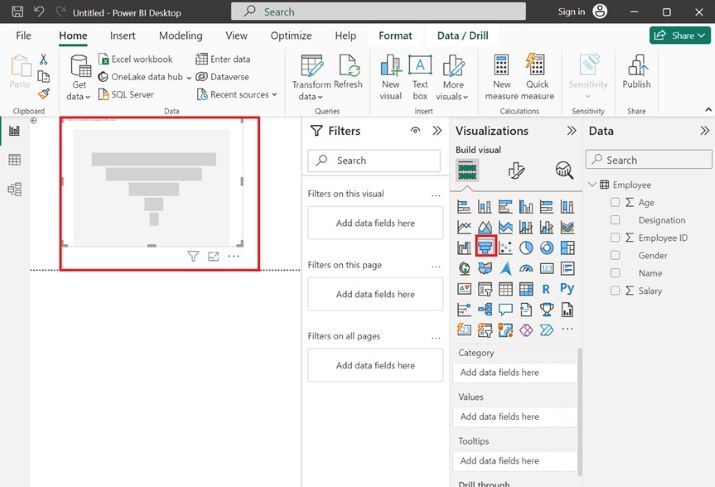Select the Scatter chart visual
715x487 pixels.
505,248
